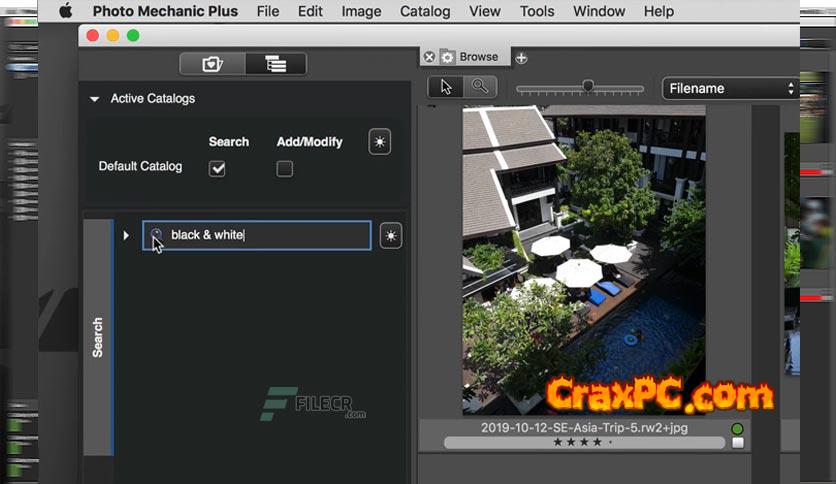Viewport: 836px width, 484px height.
Task: Adjust the thumbnail size slider
Action: 588,87
